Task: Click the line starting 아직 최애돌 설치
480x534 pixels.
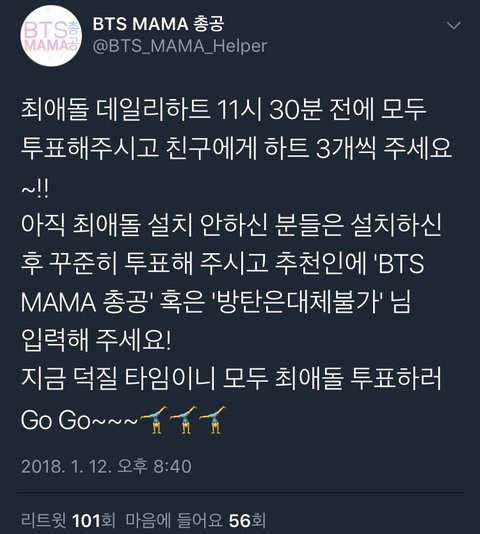Action: (231, 225)
